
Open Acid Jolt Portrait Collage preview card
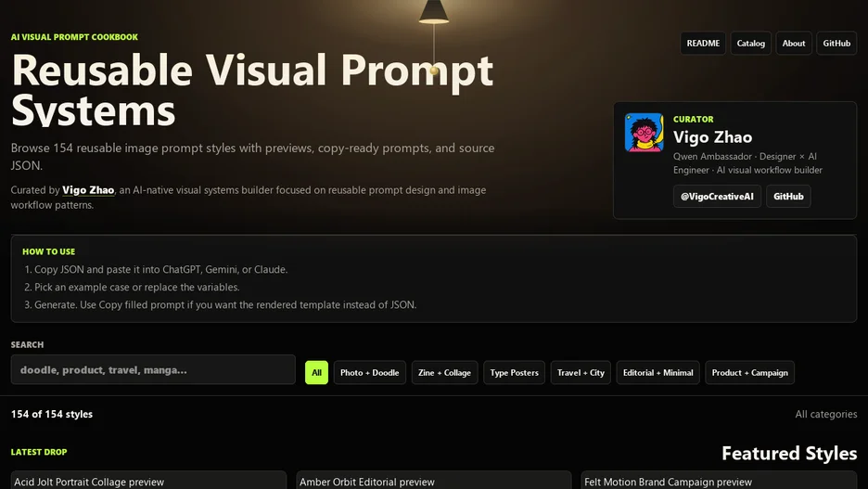tap(148, 480)
